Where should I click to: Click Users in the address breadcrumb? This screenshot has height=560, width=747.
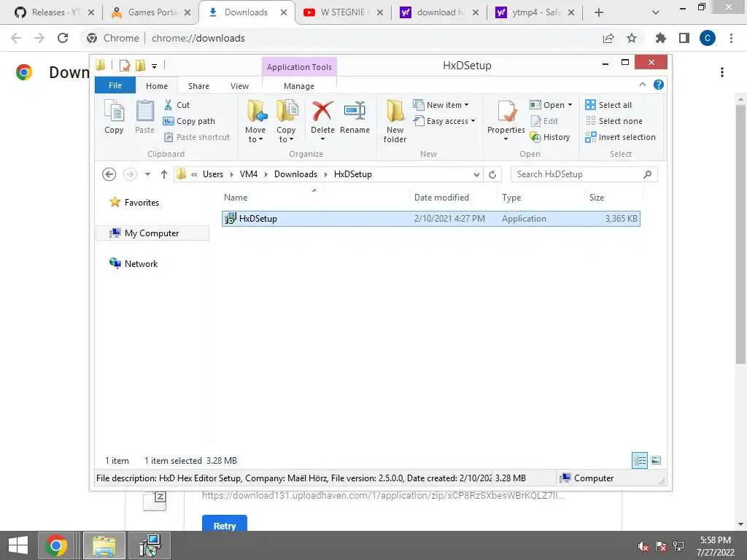(x=213, y=174)
